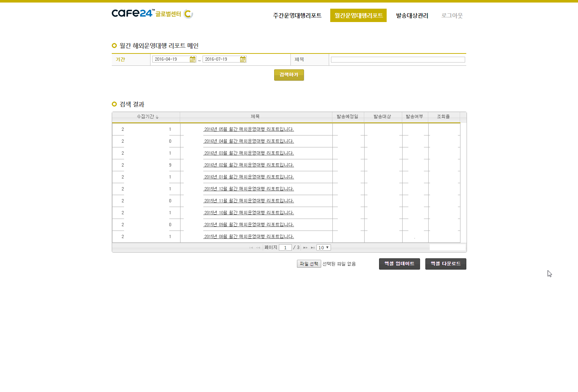Image resolution: width=578 pixels, height=392 pixels.
Task: Open the 2016년 04월 monthly report link
Action: [249, 141]
